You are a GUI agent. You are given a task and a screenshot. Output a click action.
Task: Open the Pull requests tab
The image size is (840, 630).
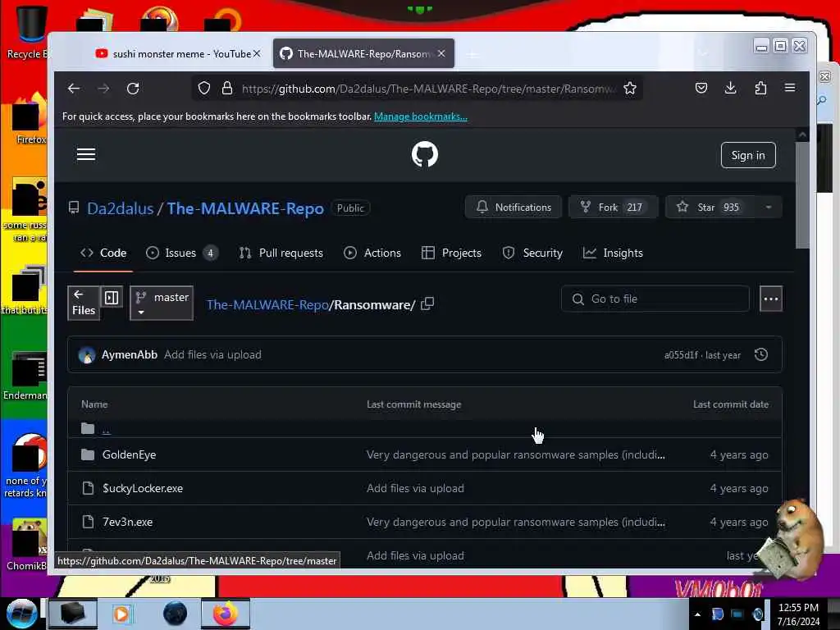pos(281,253)
